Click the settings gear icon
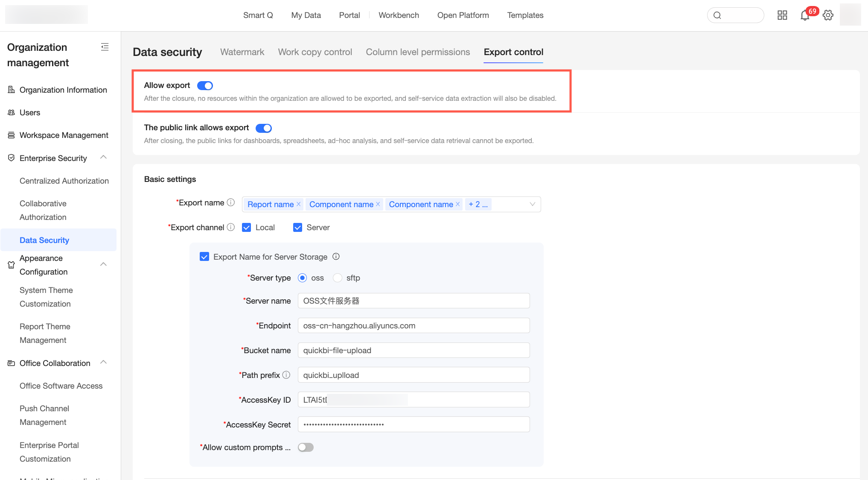 click(828, 15)
